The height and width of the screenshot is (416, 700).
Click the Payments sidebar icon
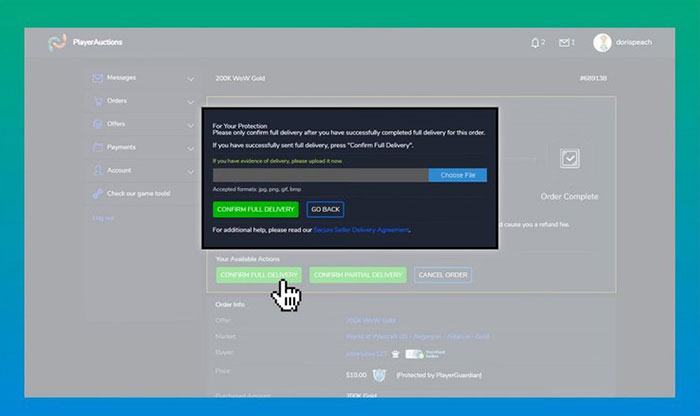(x=97, y=147)
